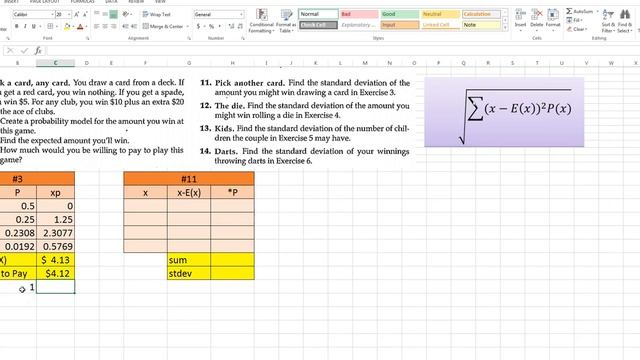Click Decrease Indent icon
Viewport: 640px width, 360px height.
[125, 27]
